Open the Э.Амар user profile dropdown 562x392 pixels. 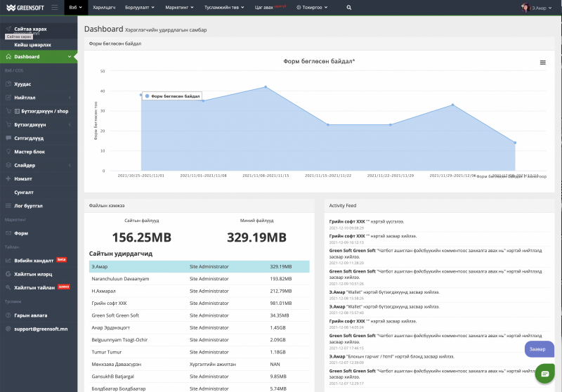tap(537, 7)
